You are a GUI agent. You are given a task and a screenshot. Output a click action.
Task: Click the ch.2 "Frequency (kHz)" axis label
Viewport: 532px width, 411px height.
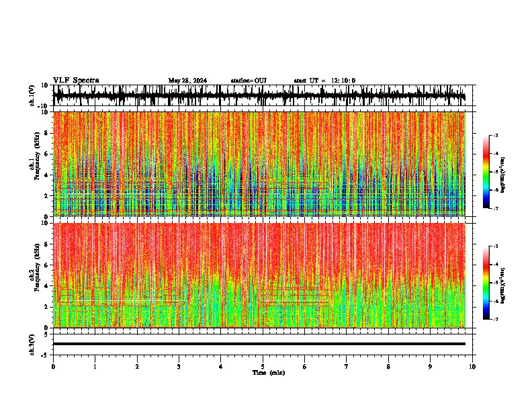[37, 267]
